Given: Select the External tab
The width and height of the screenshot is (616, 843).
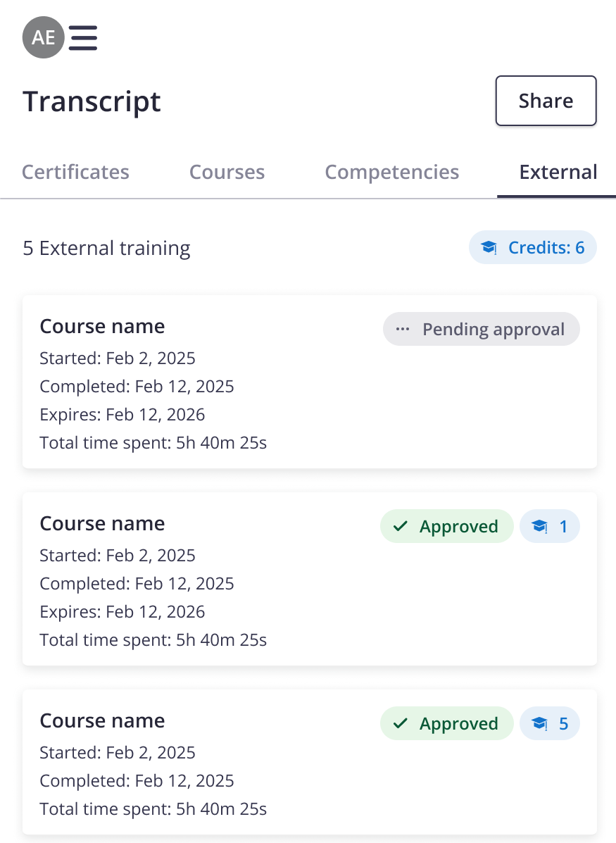Looking at the screenshot, I should (x=558, y=173).
